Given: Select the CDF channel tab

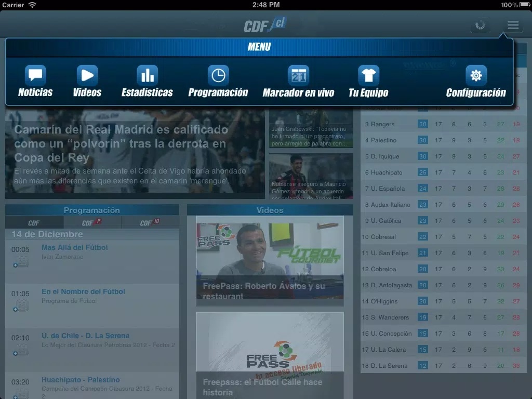Looking at the screenshot, I should pyautogui.click(x=34, y=222).
